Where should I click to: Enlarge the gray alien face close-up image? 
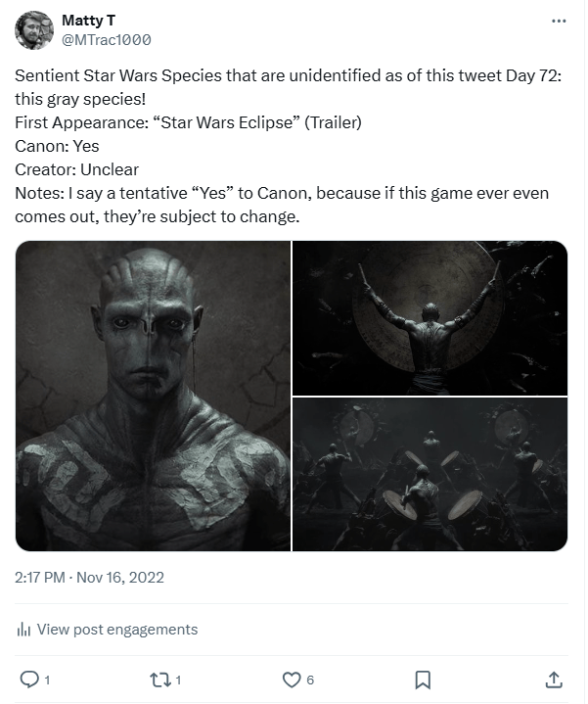pos(154,396)
